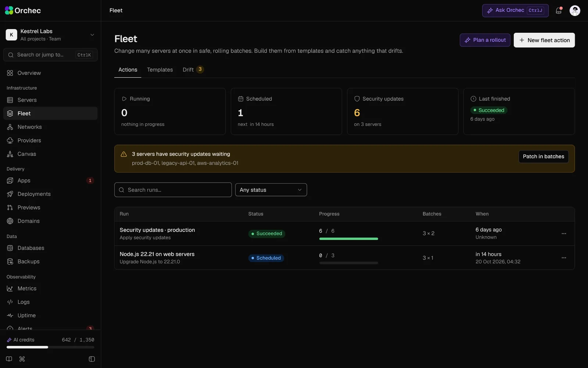Image resolution: width=588 pixels, height=368 pixels.
Task: Go to Servers in sidebar
Action: (x=50, y=100)
